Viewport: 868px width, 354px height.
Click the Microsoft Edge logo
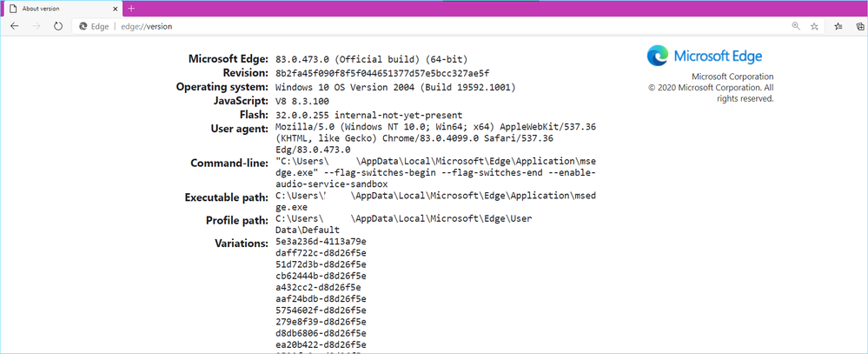point(705,56)
